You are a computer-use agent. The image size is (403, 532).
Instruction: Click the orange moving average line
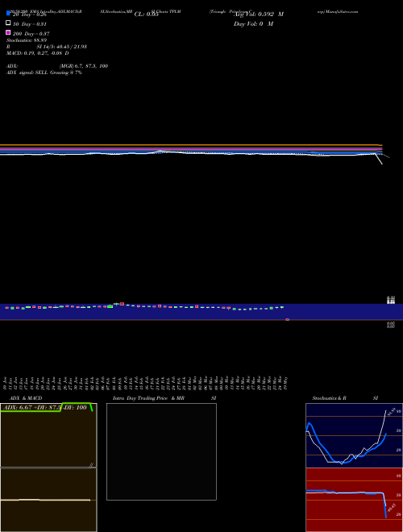[x=191, y=145]
